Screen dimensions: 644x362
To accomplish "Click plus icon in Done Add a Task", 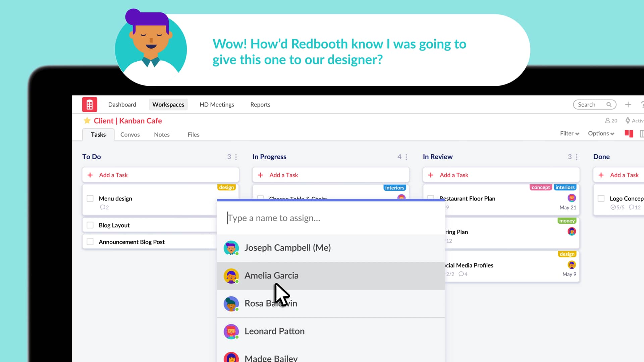I will (x=601, y=175).
